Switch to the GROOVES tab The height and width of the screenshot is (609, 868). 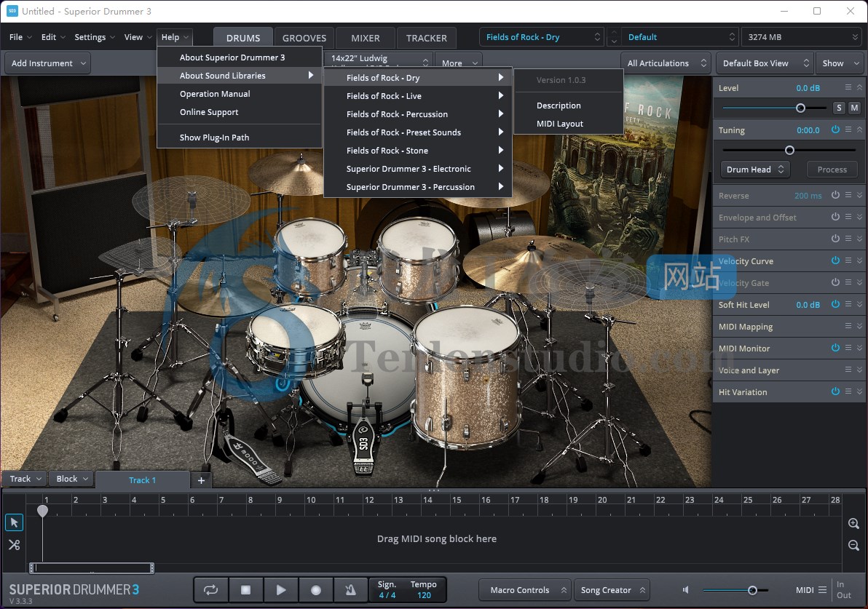304,38
